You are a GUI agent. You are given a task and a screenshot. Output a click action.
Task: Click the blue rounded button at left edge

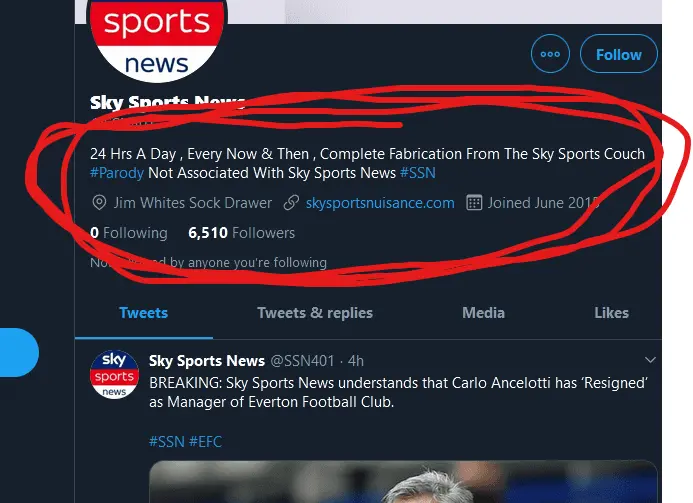click(x=18, y=353)
